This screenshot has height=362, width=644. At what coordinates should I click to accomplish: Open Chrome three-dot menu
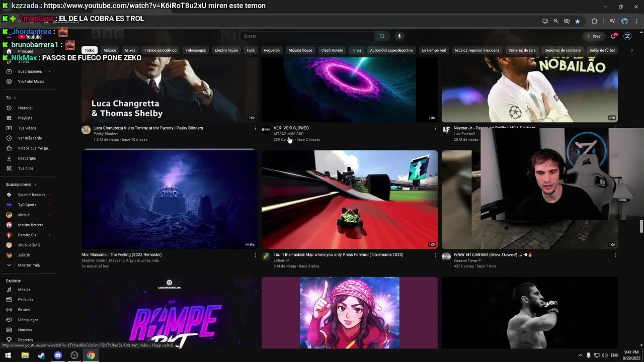(x=635, y=21)
